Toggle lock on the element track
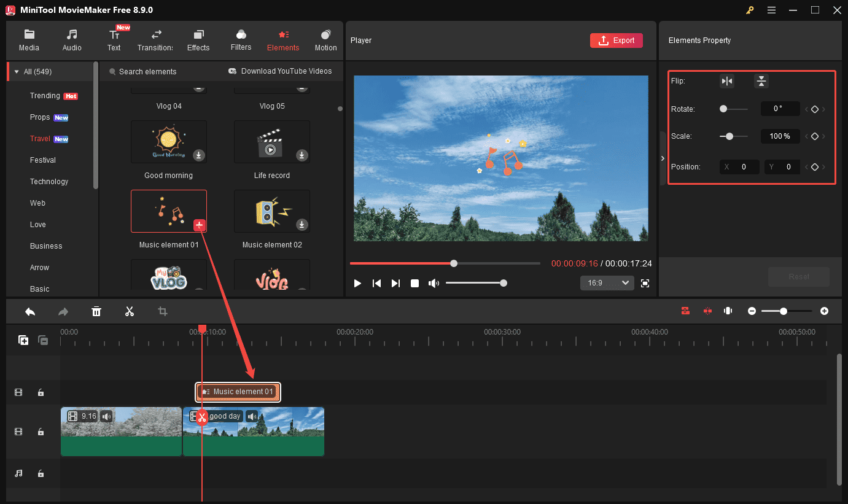The width and height of the screenshot is (848, 504). [x=41, y=392]
